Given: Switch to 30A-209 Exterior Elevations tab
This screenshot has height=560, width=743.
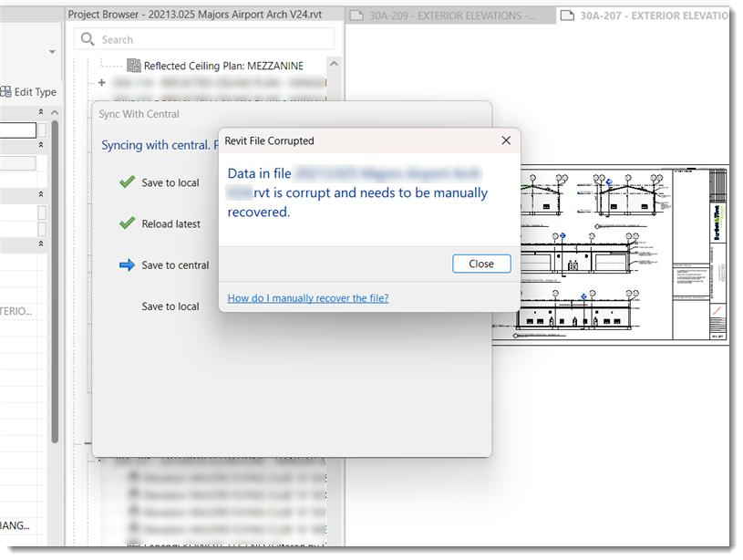Looking at the screenshot, I should point(452,16).
